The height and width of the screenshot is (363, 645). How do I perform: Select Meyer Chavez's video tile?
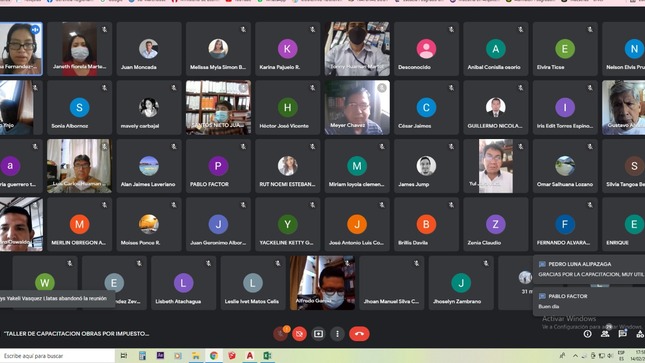[x=357, y=107]
